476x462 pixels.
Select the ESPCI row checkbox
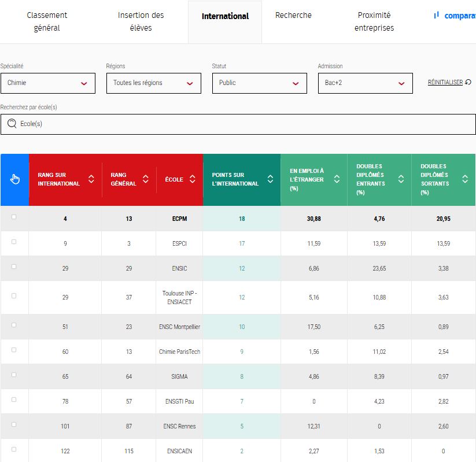(x=14, y=242)
